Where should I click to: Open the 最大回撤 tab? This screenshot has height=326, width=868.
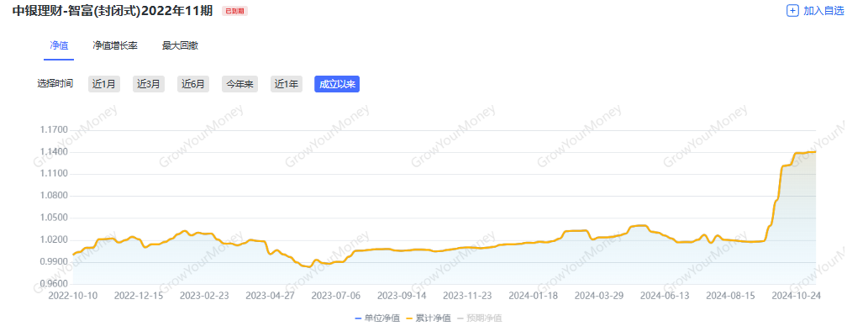tap(180, 45)
